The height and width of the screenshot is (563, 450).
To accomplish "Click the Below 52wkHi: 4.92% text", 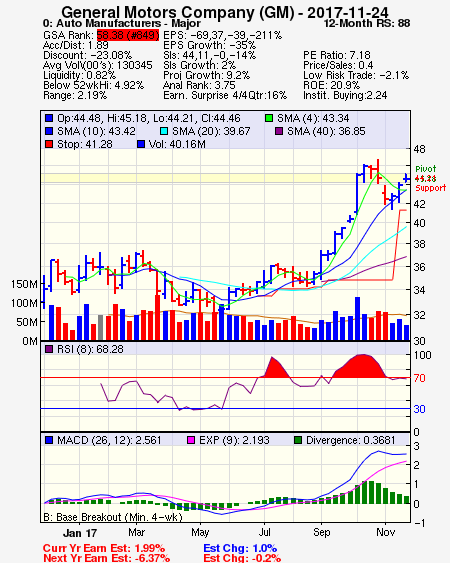I will point(93,85).
